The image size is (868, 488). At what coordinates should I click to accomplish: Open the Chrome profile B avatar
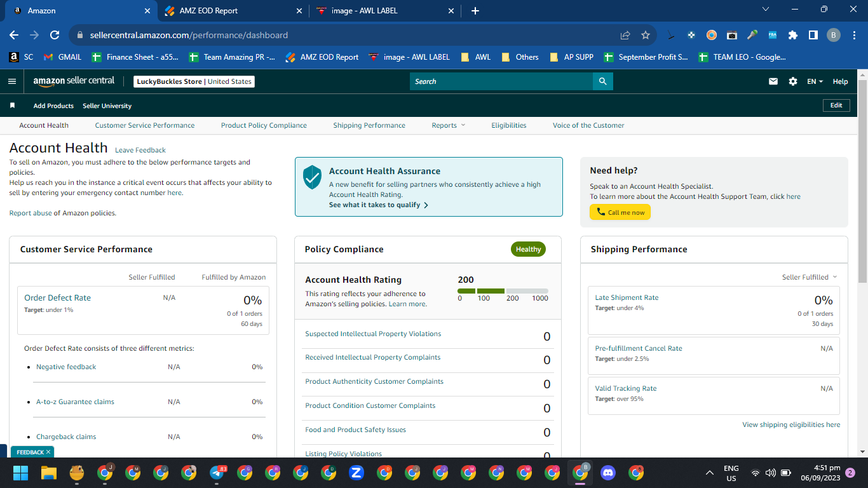tap(834, 36)
